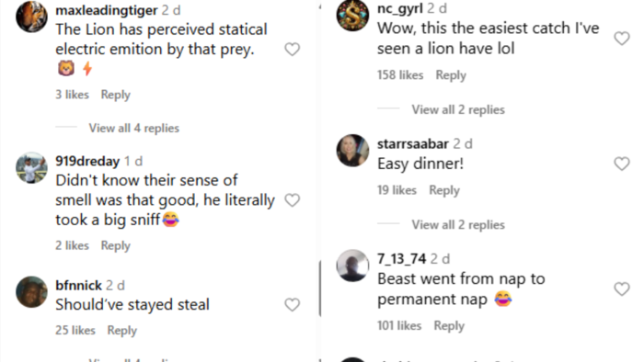Click the comments scrollbar thumb
The image size is (644, 362).
[x=320, y=288]
